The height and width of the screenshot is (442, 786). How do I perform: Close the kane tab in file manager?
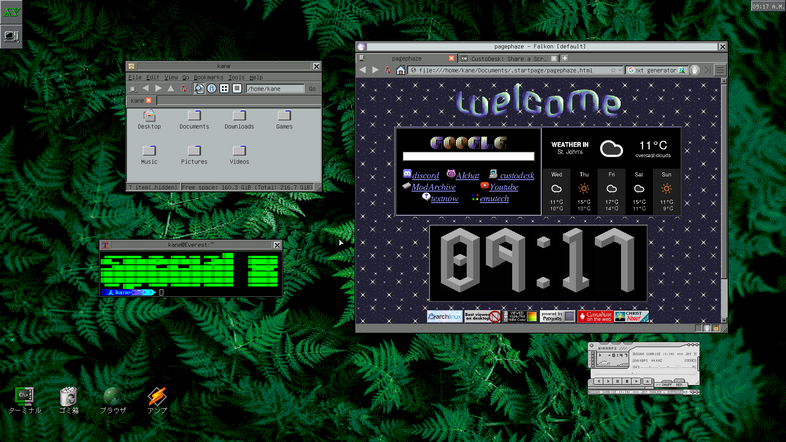(x=148, y=101)
